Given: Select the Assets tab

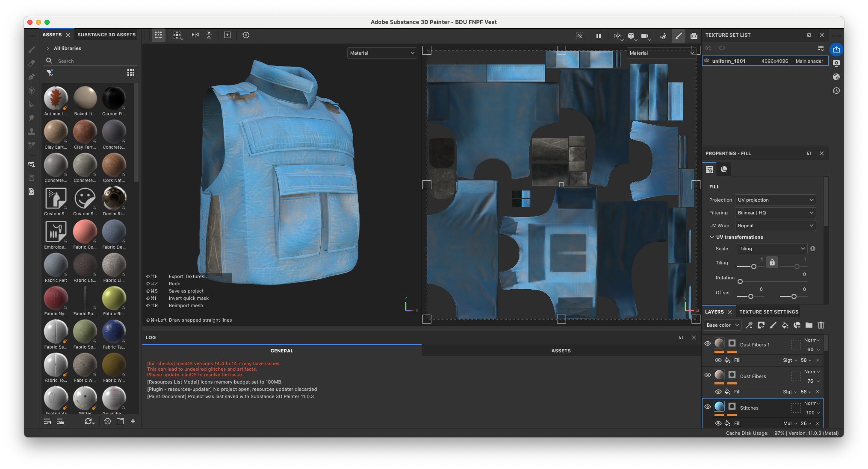Looking at the screenshot, I should [x=52, y=35].
